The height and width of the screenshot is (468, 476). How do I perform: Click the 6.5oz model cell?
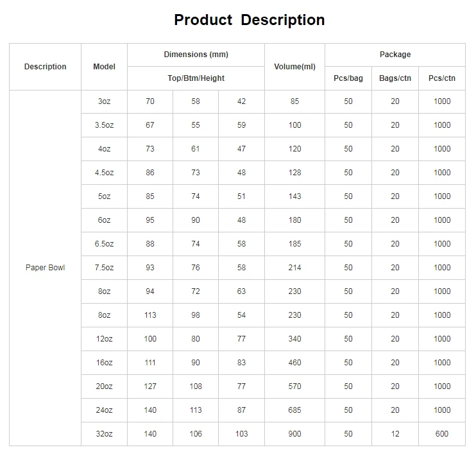pyautogui.click(x=104, y=244)
